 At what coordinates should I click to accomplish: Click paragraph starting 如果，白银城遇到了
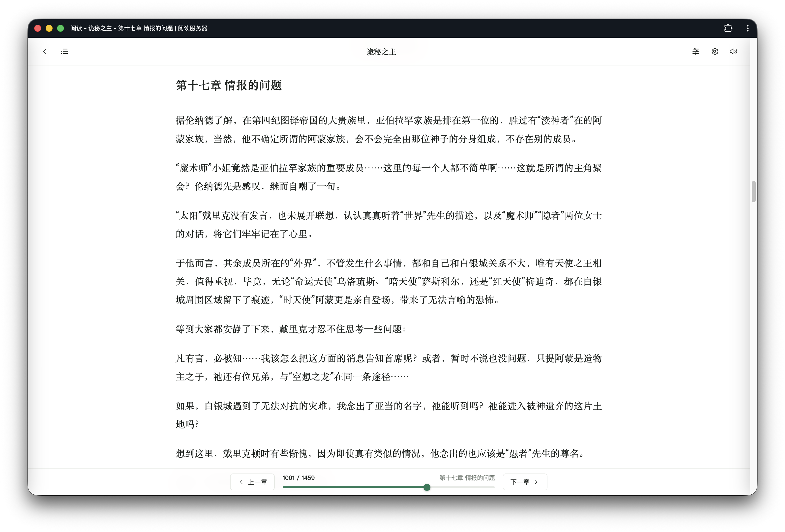(x=389, y=415)
